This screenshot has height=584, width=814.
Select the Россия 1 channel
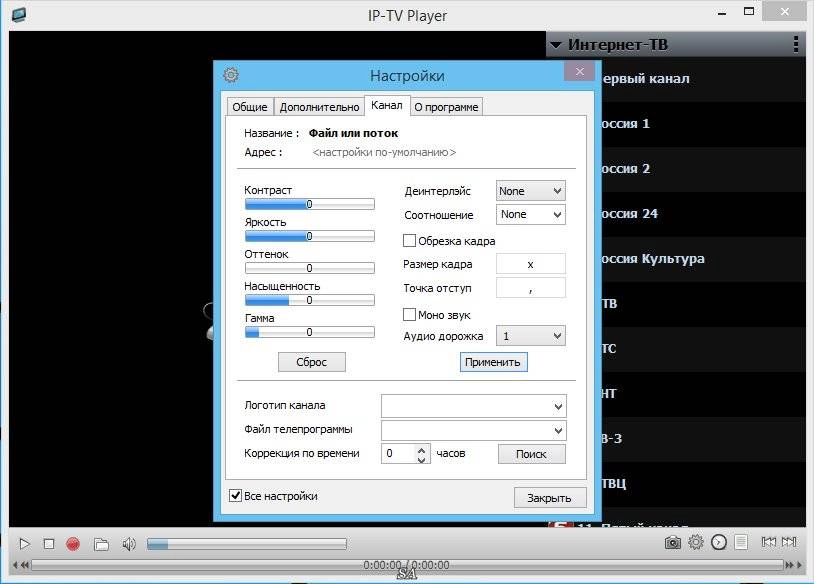point(703,124)
